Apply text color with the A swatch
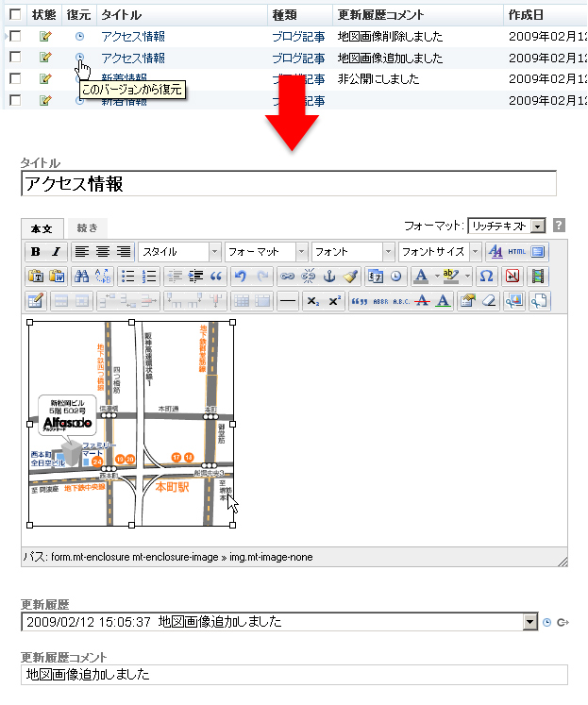588x705 pixels. click(x=421, y=277)
